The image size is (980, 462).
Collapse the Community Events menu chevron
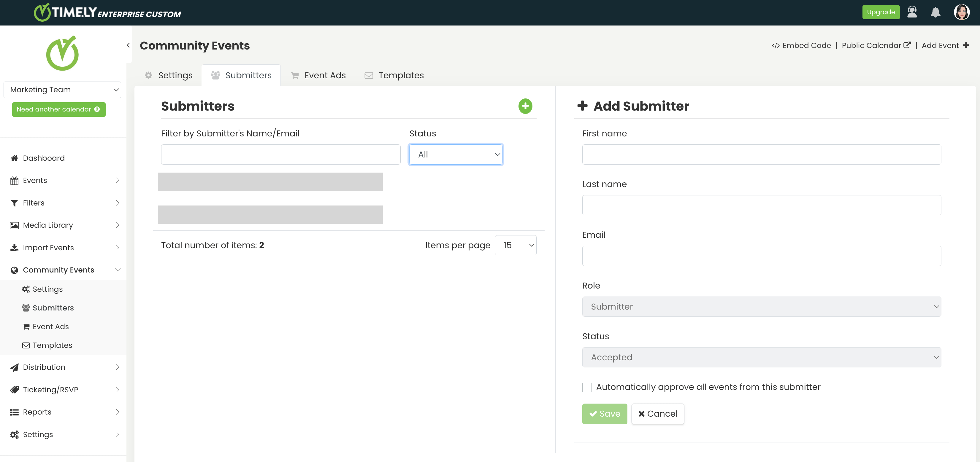click(x=118, y=270)
